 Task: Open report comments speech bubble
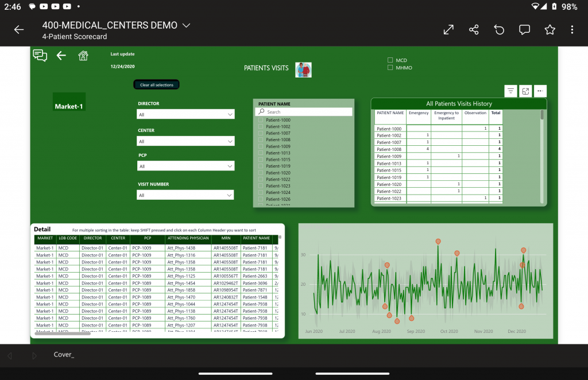tap(524, 30)
